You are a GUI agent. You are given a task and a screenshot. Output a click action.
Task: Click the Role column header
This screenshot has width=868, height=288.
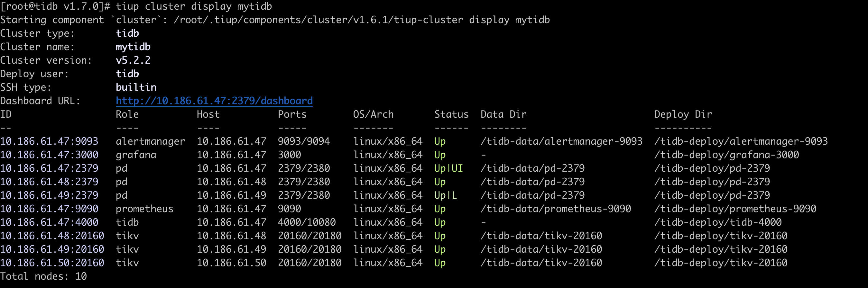[127, 114]
